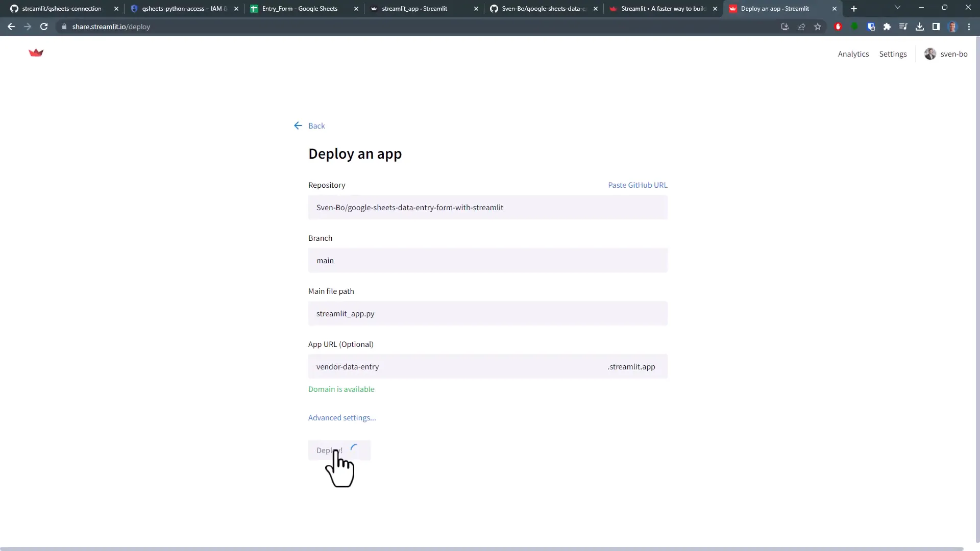Click the blue shield password extension icon
Viewport: 980px width, 551px height.
[871, 27]
